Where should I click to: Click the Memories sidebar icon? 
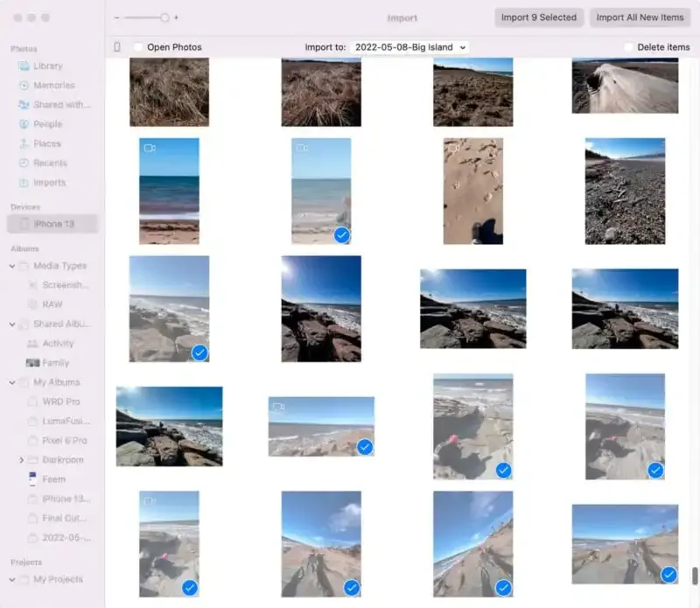point(54,85)
